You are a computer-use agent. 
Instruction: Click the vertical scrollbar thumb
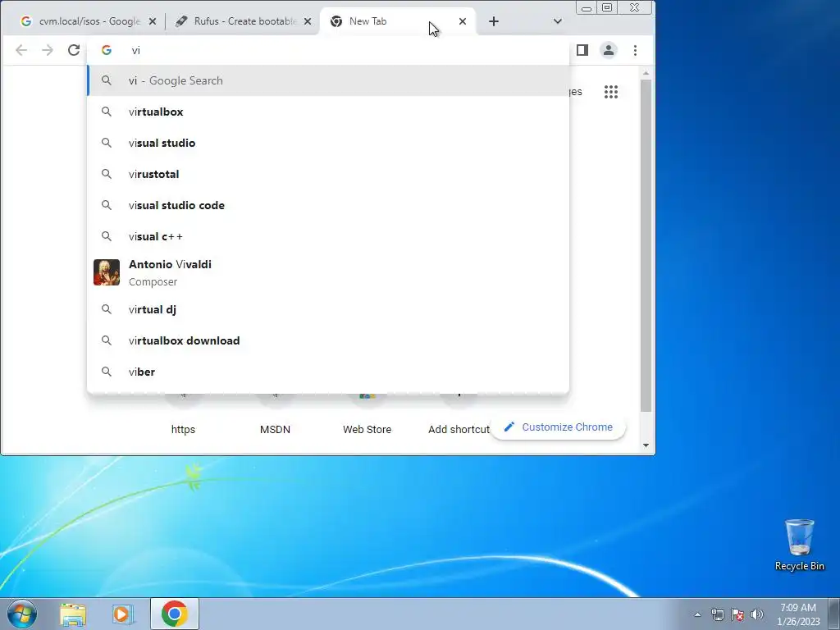pyautogui.click(x=646, y=245)
